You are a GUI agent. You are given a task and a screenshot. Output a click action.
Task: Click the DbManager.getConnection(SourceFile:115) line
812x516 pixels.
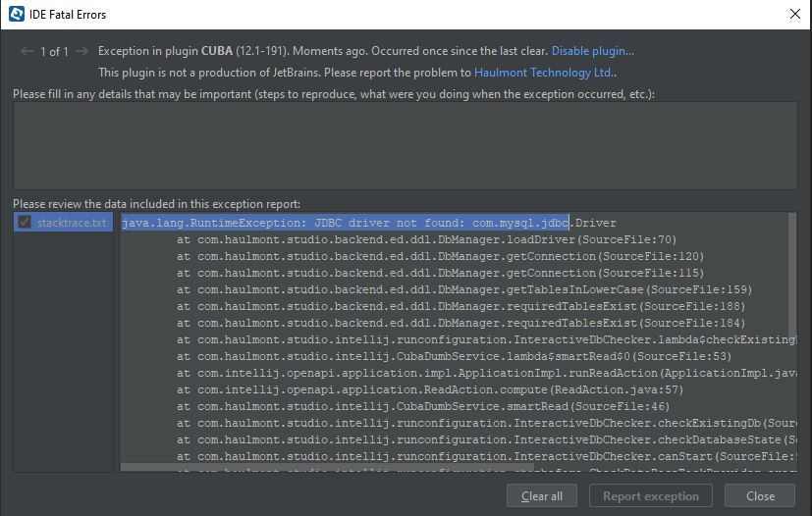(440, 273)
